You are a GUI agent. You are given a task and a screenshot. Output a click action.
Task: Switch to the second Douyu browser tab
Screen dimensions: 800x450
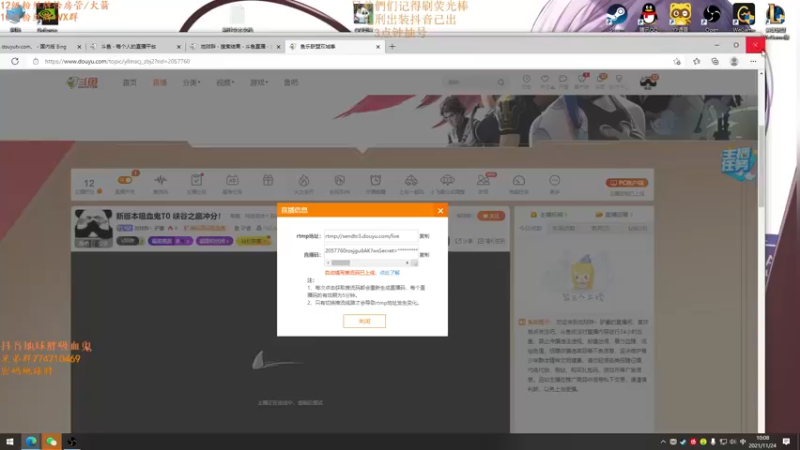pyautogui.click(x=135, y=46)
